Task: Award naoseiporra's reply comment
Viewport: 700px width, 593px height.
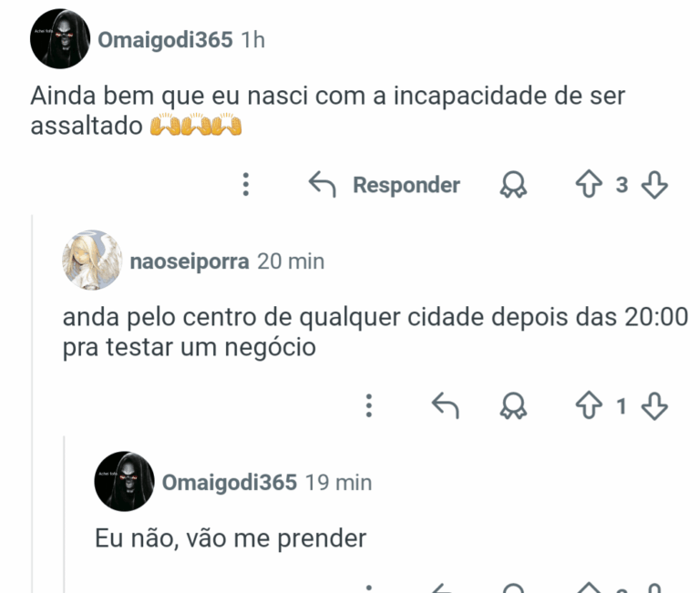Action: pos(514,405)
